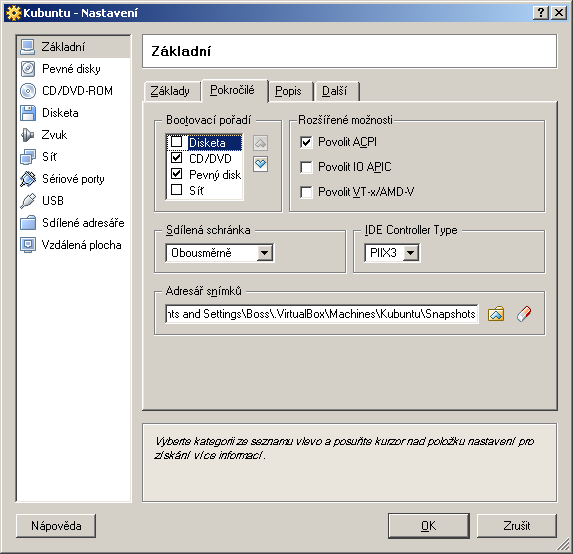Click the Zvuk speaker icon
This screenshot has width=573, height=554.
click(x=28, y=135)
